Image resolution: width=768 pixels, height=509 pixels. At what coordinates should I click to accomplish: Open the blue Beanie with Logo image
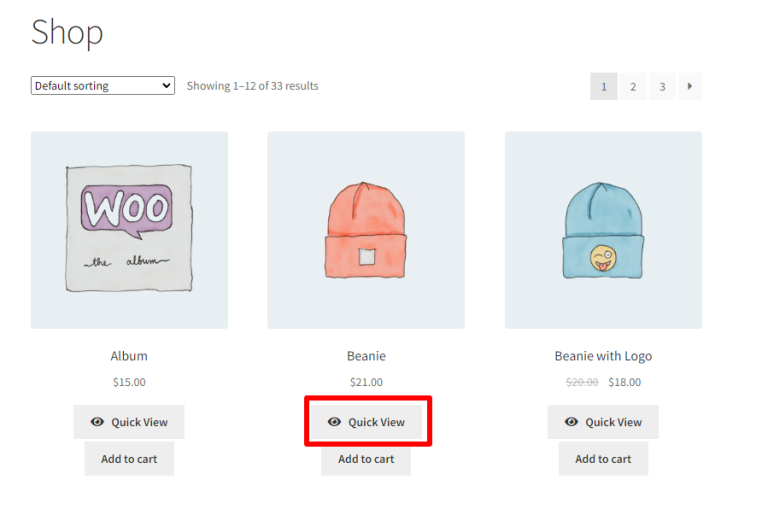click(603, 230)
